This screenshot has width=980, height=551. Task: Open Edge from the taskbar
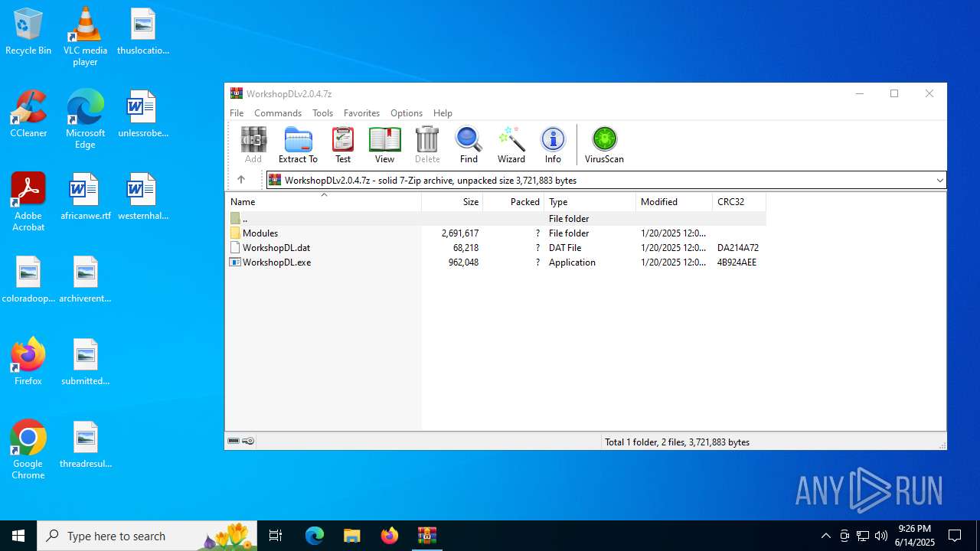(x=315, y=536)
